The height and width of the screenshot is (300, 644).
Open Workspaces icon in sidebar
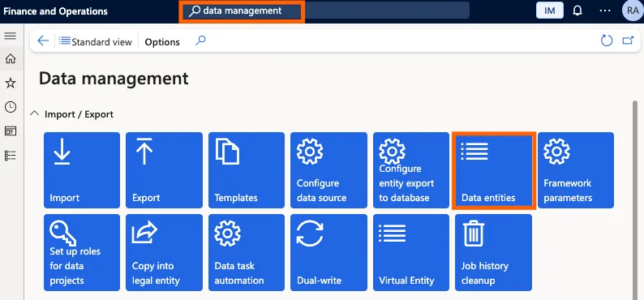click(11, 131)
